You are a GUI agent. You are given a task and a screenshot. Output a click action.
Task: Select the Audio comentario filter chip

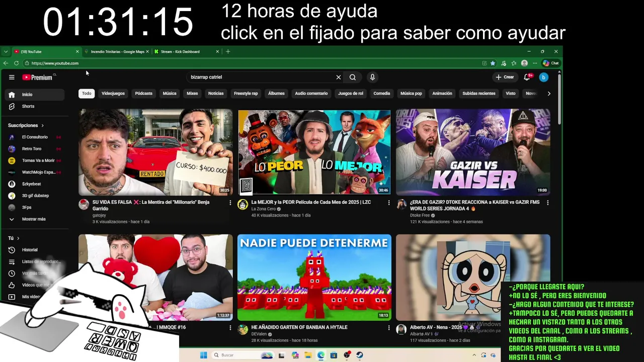coord(311,94)
